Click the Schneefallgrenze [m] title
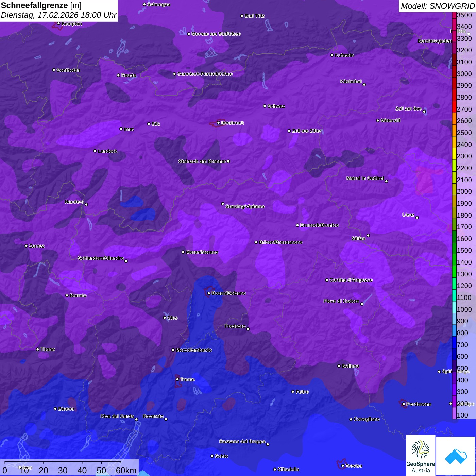 click(x=41, y=5)
